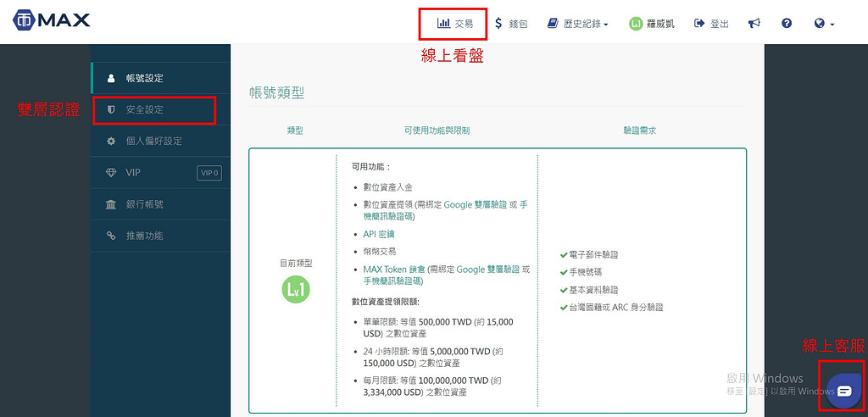Click the shield icon beside 安全設定

111,109
